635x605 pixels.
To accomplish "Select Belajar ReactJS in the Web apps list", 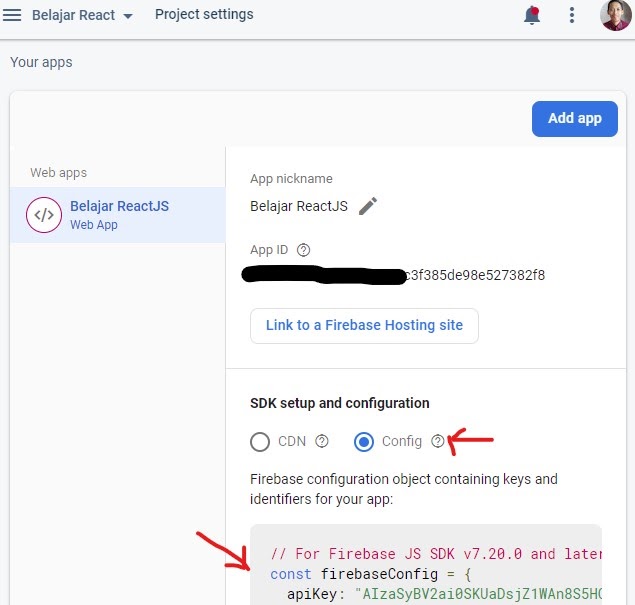I will pos(119,207).
